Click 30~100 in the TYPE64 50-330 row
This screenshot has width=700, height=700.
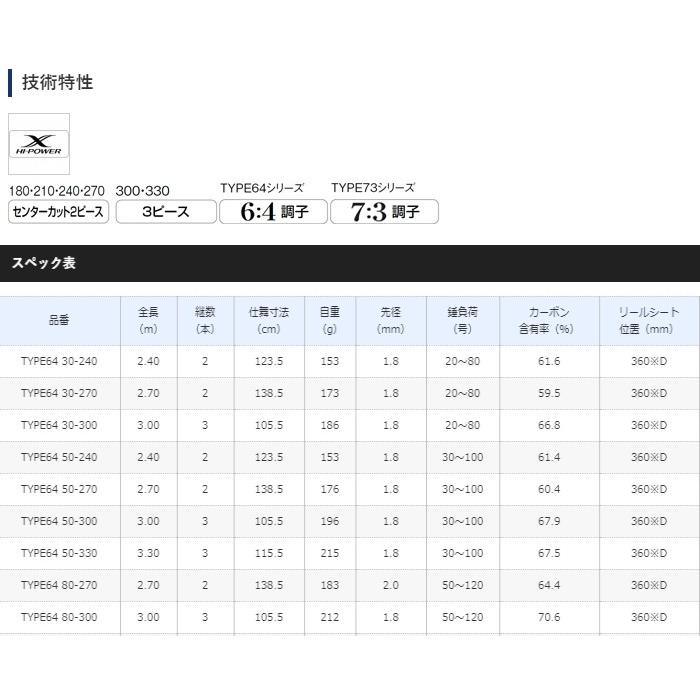462,553
